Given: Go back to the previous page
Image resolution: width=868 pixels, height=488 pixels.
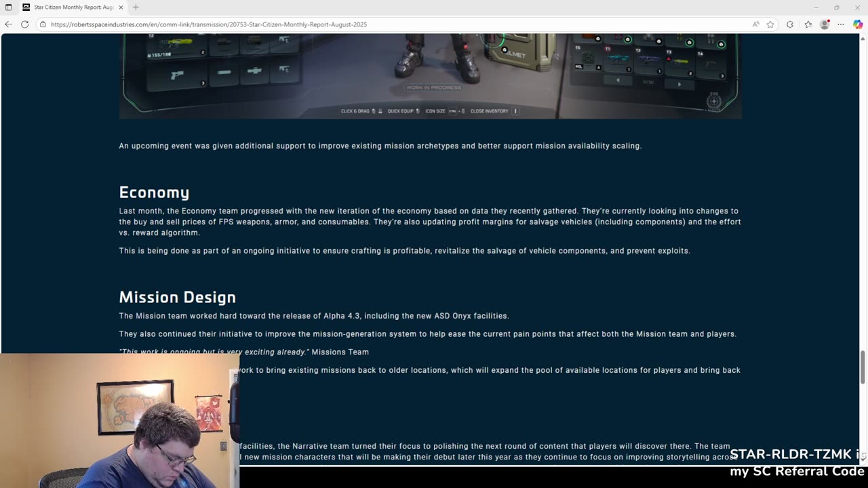Looking at the screenshot, I should 8,24.
